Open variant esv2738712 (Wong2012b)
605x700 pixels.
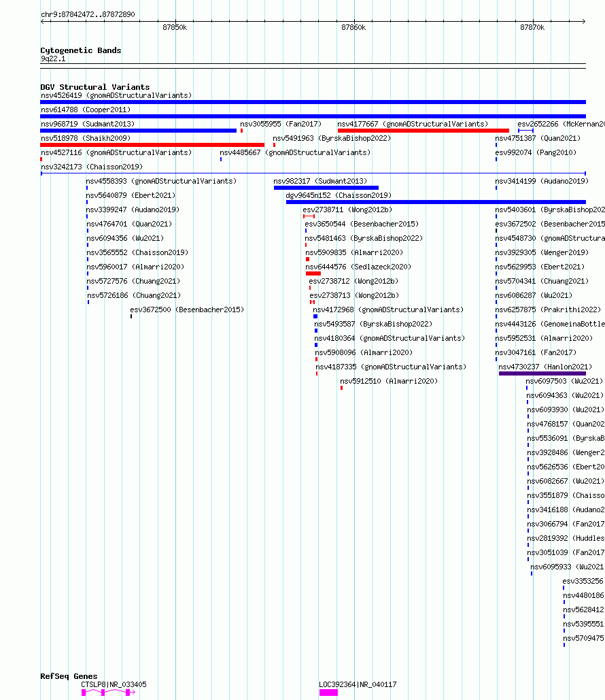[353, 281]
